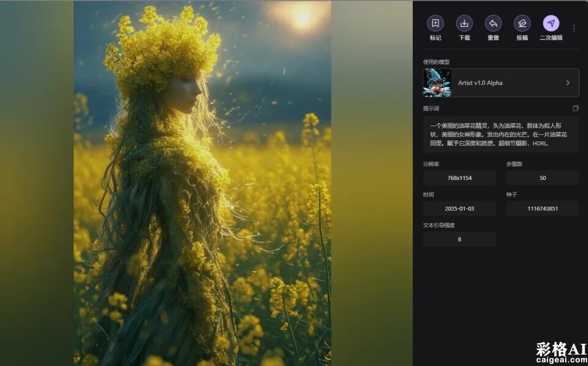The image size is (588, 366).
Task: Open the three-dot more options menu
Action: tap(574, 28)
